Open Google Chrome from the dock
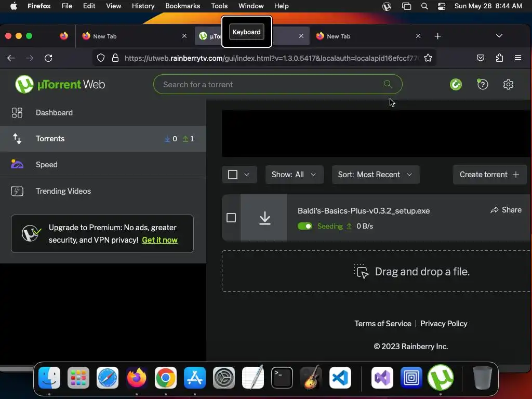 pyautogui.click(x=166, y=378)
